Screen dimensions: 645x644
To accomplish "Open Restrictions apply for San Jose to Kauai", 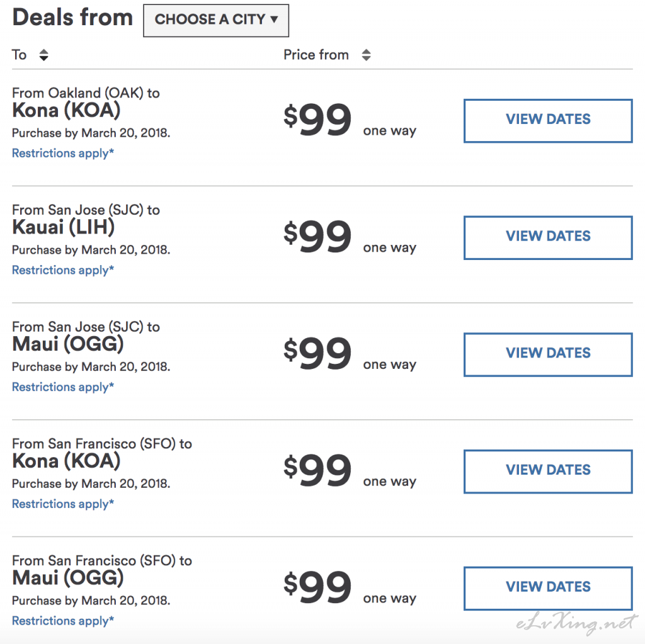I will click(x=63, y=270).
